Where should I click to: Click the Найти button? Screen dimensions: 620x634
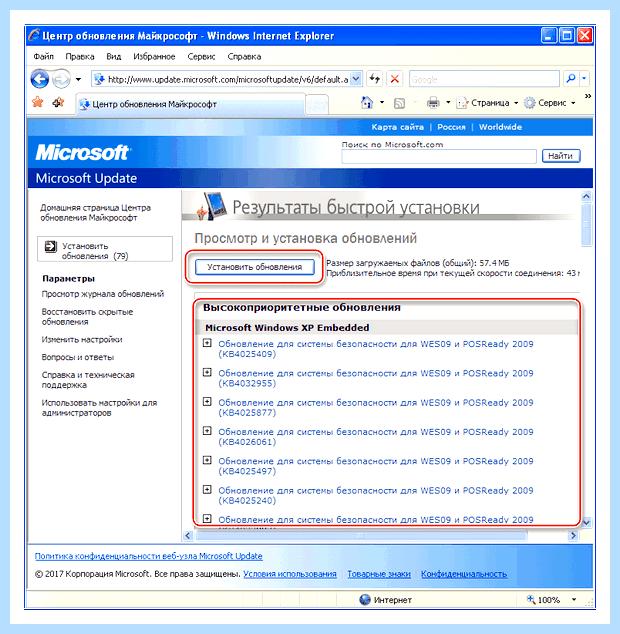(561, 156)
